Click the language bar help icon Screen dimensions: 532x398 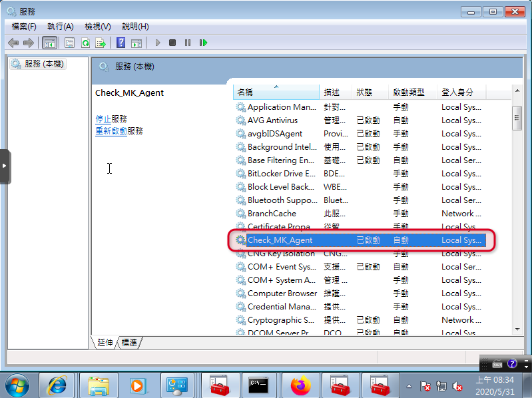512,364
